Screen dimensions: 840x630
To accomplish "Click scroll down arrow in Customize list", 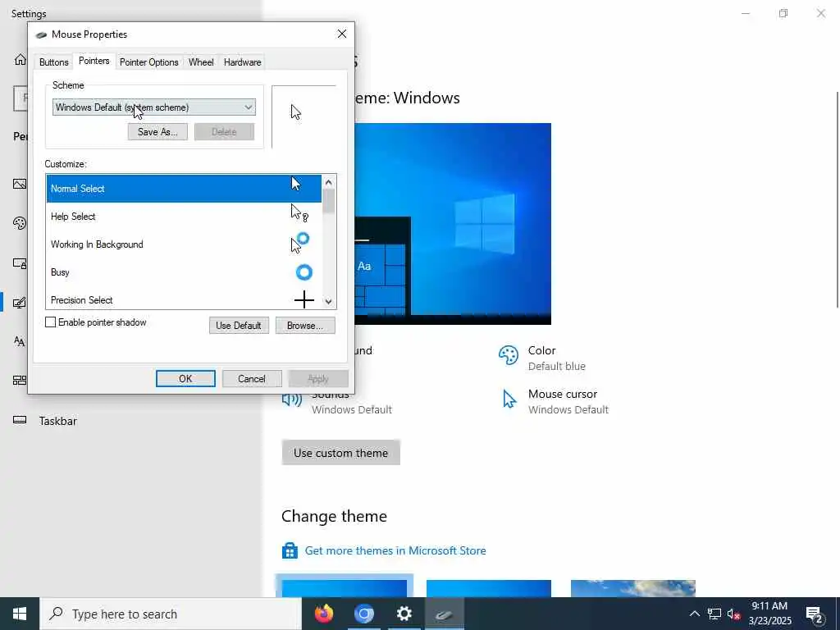I will point(328,302).
